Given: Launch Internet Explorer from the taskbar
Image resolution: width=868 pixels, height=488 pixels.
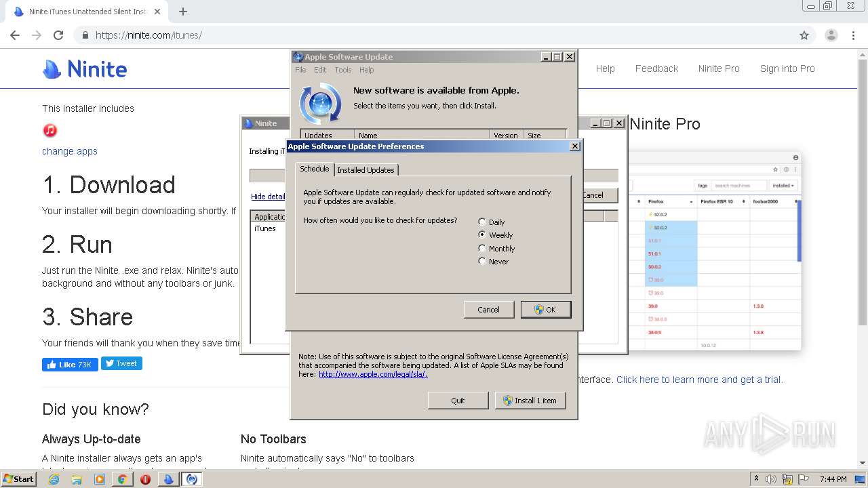Looking at the screenshot, I should tap(54, 479).
